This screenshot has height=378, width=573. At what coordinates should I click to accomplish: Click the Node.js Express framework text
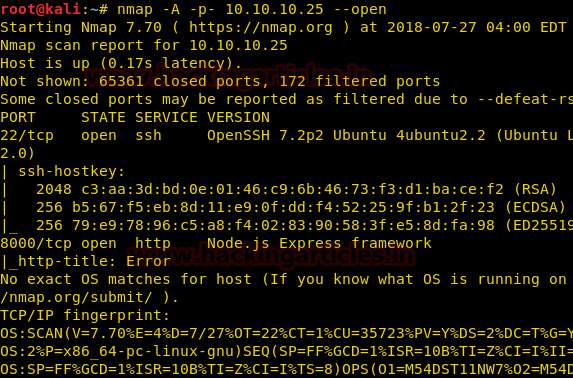click(x=319, y=244)
